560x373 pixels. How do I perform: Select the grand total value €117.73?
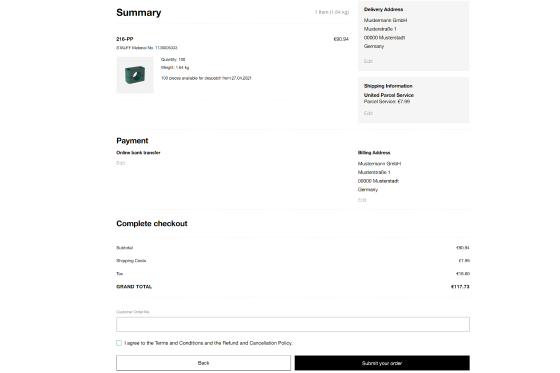pyautogui.click(x=460, y=287)
